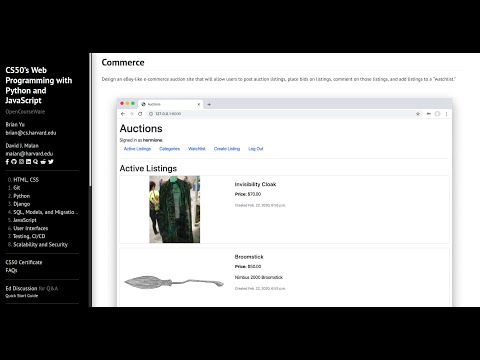Viewport: 480px width, 360px height.
Task: Open the Categories nav link
Action: point(169,149)
